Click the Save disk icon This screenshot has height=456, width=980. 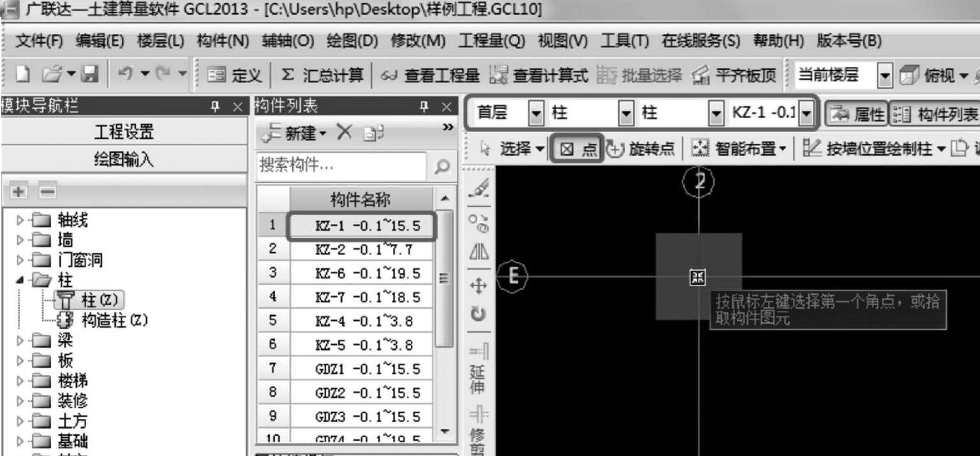pyautogui.click(x=89, y=75)
